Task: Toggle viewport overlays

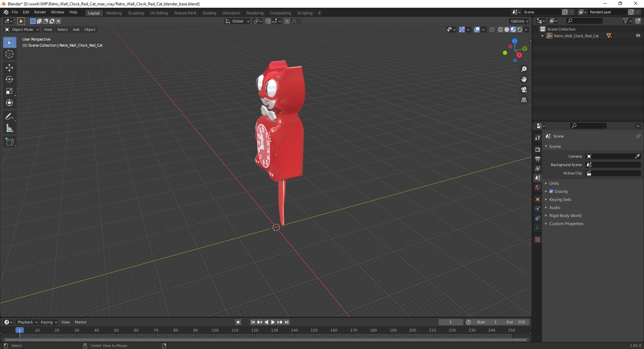Action: (477, 30)
